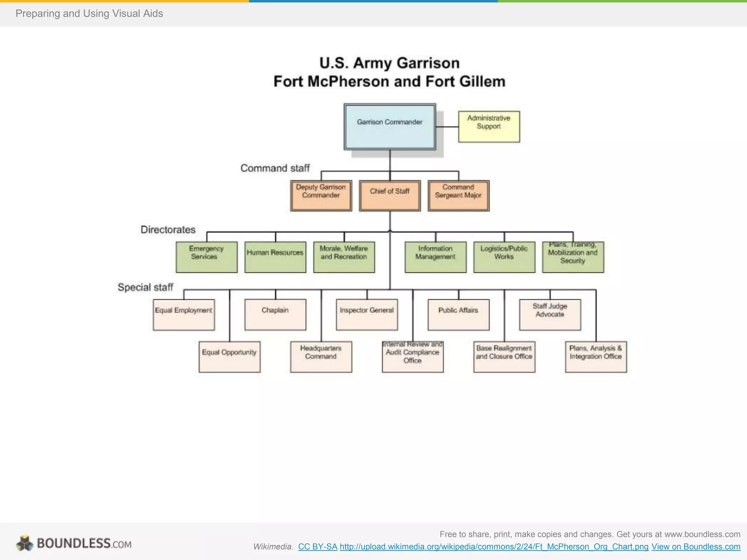Select the Headquarters Command box
The height and width of the screenshot is (560, 747).
pos(321,357)
